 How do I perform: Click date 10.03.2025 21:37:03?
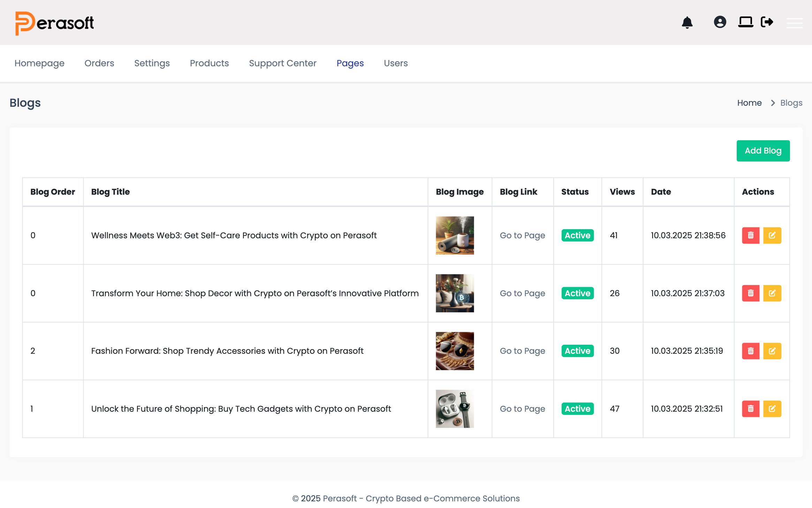coord(688,293)
